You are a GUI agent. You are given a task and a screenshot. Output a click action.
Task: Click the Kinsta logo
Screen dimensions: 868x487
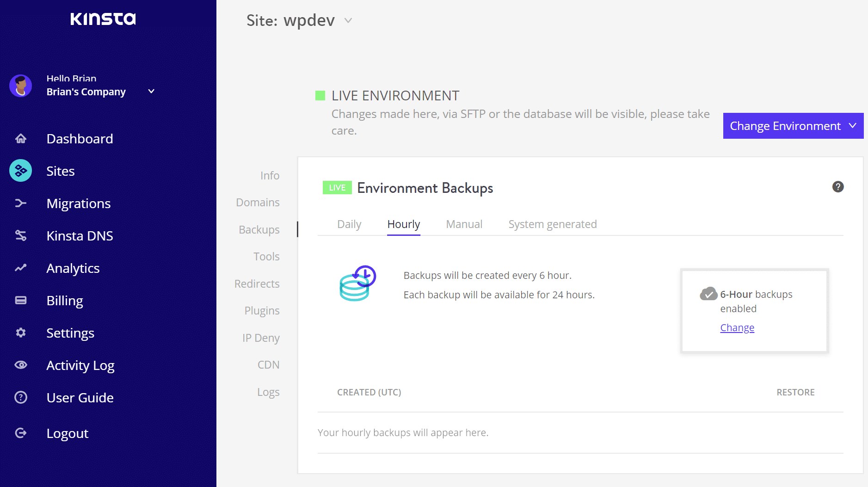(103, 19)
